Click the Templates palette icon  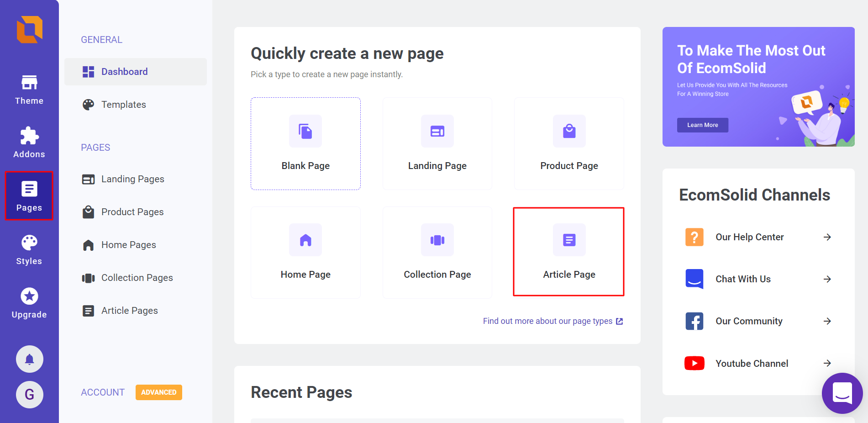coord(88,105)
